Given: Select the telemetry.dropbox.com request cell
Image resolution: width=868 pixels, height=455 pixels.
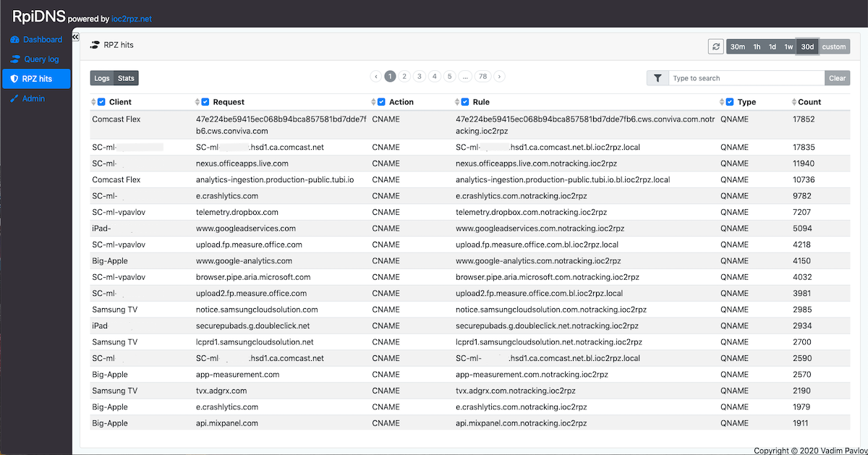Looking at the screenshot, I should [237, 212].
